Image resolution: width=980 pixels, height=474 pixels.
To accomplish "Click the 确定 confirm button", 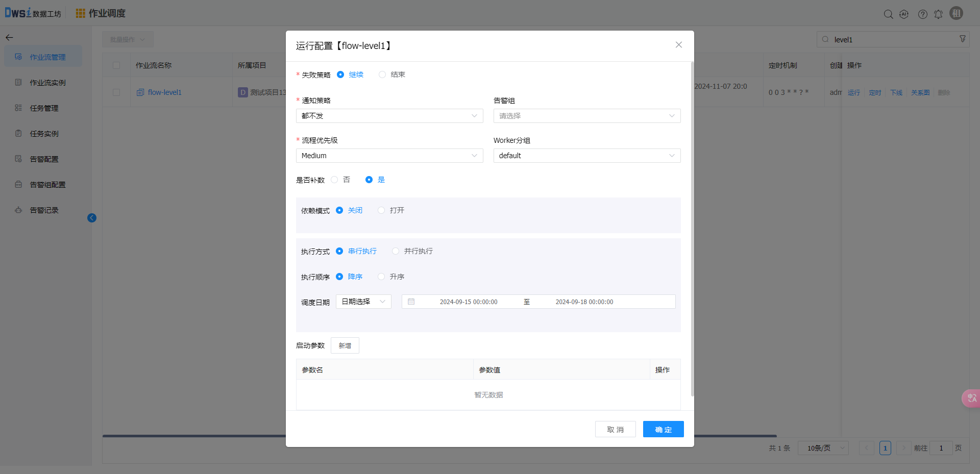I will [x=663, y=429].
